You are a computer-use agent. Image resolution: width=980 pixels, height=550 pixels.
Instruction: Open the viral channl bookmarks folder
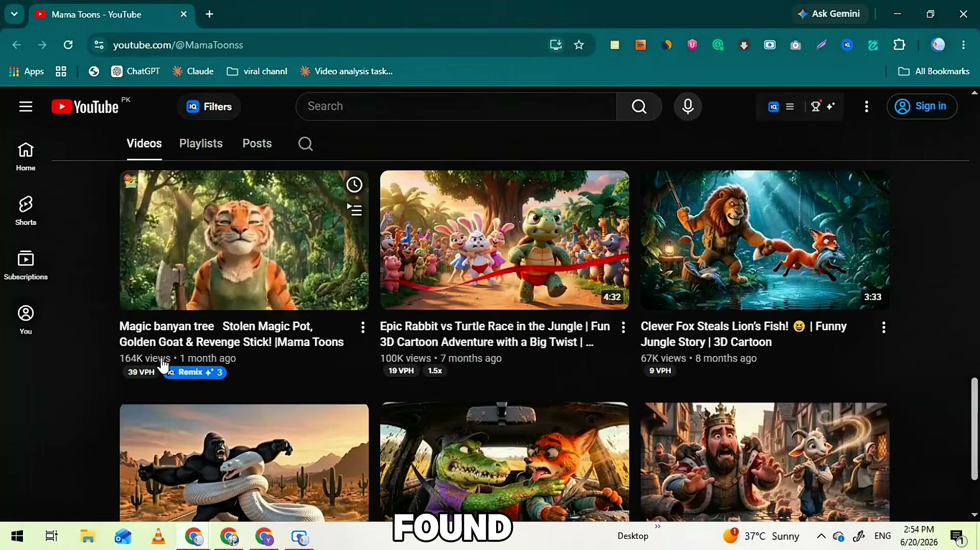pos(257,71)
